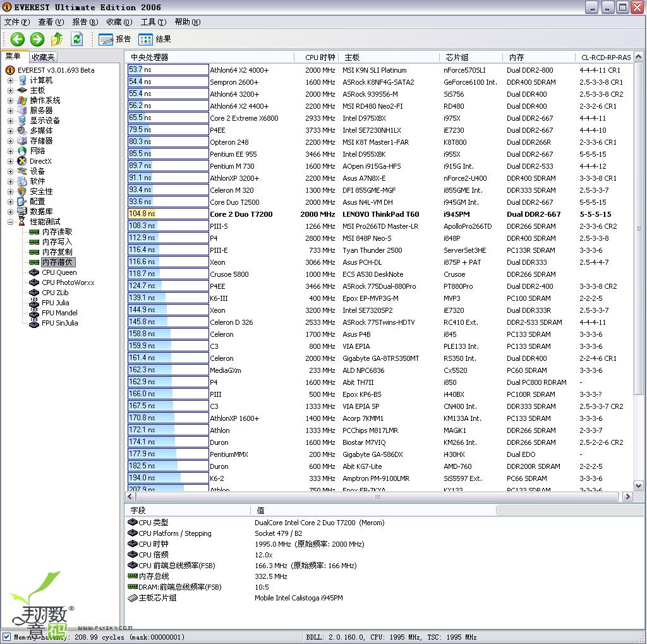
Task: Sort by the 主板 column header
Action: click(389, 58)
